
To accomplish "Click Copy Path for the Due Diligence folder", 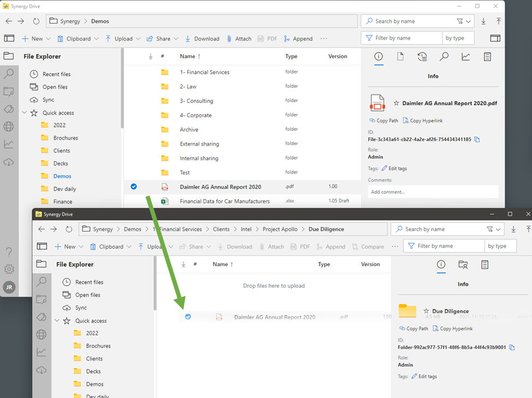I will [414, 329].
